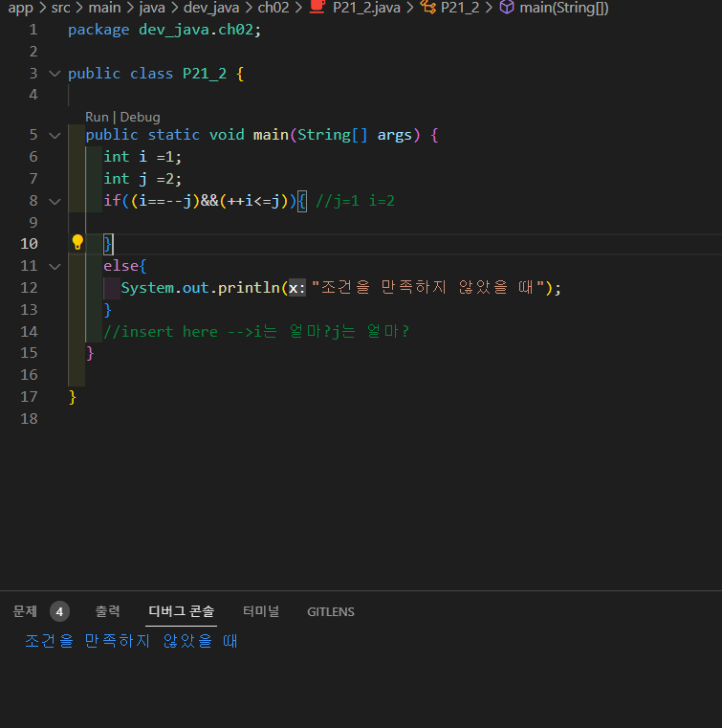The image size is (722, 728).
Task: Select the 디버그 콘솔 panel tab
Action: [x=181, y=611]
